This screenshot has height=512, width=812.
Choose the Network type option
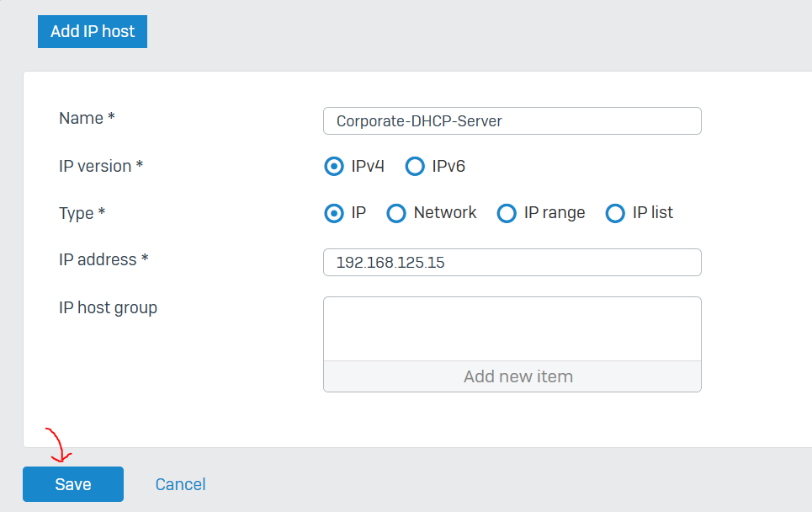[x=396, y=213]
